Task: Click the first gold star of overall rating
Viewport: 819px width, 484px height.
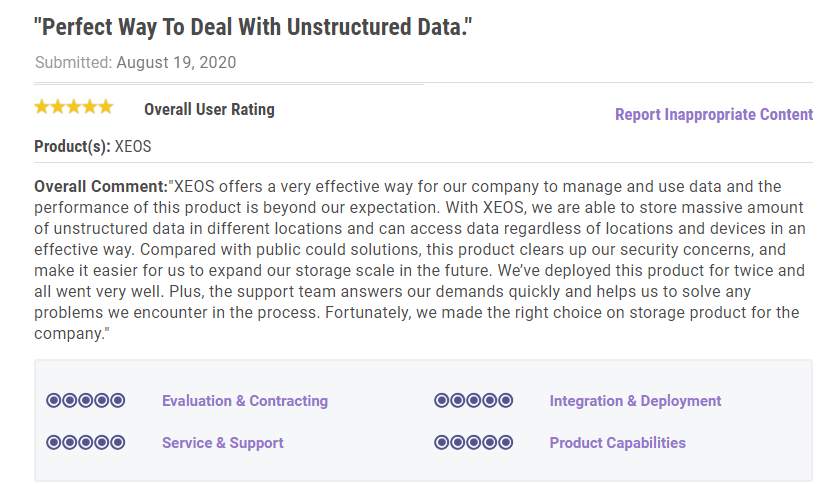Action: pos(42,107)
